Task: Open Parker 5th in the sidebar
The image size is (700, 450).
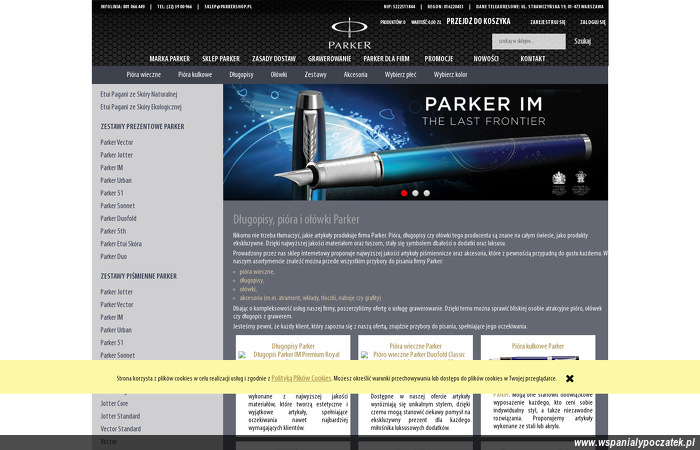Action: (113, 231)
